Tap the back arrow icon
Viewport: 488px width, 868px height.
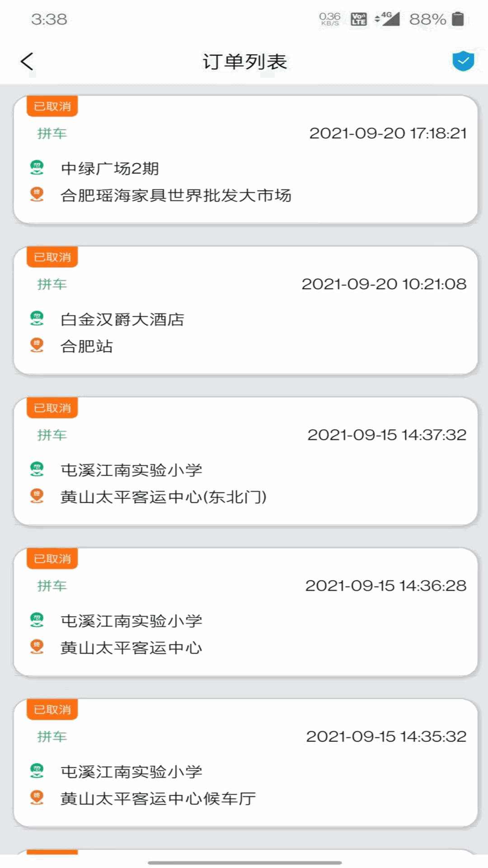pyautogui.click(x=27, y=61)
